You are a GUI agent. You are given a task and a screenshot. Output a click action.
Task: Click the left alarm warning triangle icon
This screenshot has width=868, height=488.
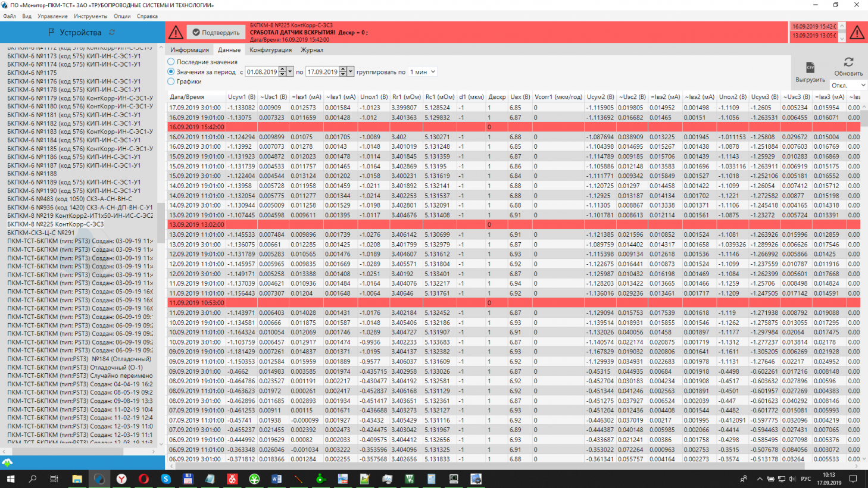pyautogui.click(x=176, y=32)
